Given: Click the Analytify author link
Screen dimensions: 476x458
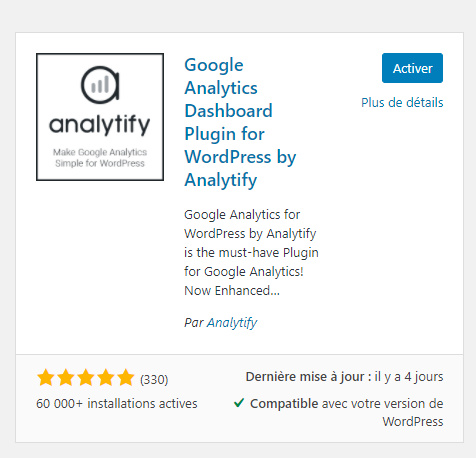Looking at the screenshot, I should (x=232, y=323).
